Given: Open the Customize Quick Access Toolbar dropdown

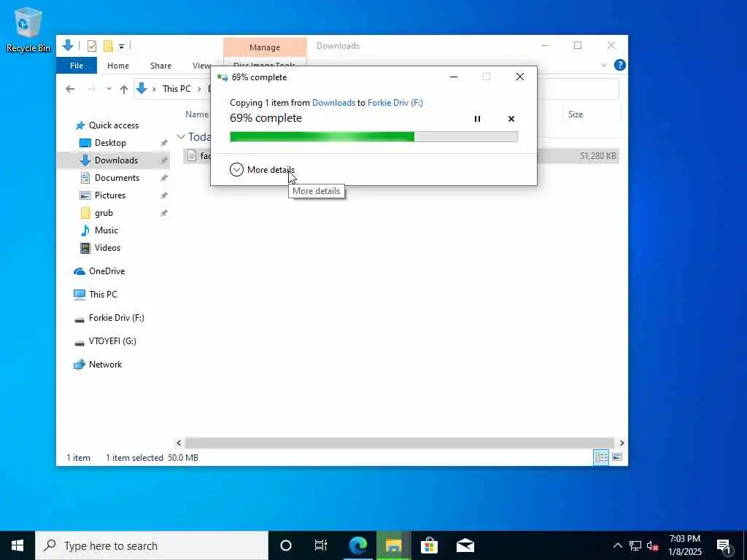Looking at the screenshot, I should point(122,46).
